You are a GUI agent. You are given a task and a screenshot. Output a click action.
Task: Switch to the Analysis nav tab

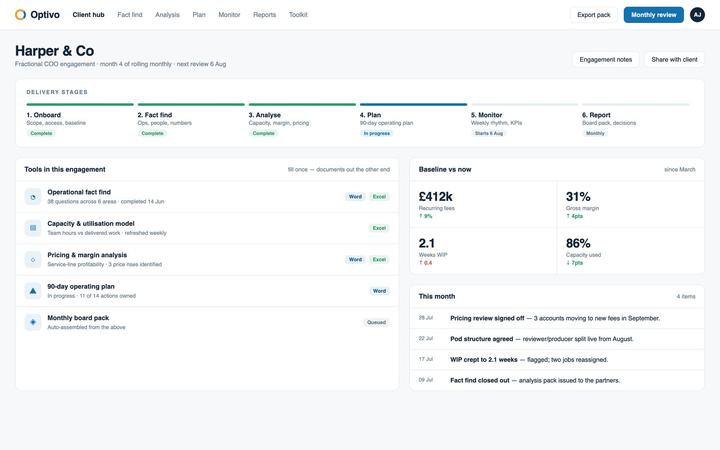(167, 15)
